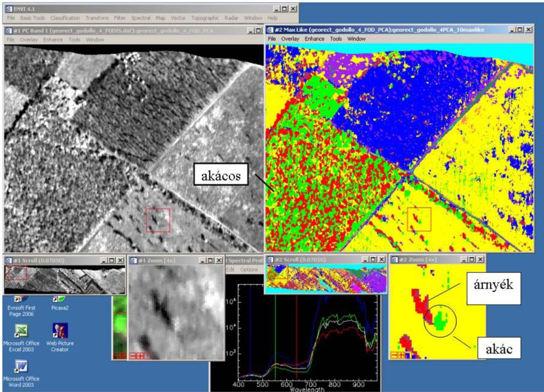Open the Classification menu
This screenshot has width=544, height=392.
point(65,18)
